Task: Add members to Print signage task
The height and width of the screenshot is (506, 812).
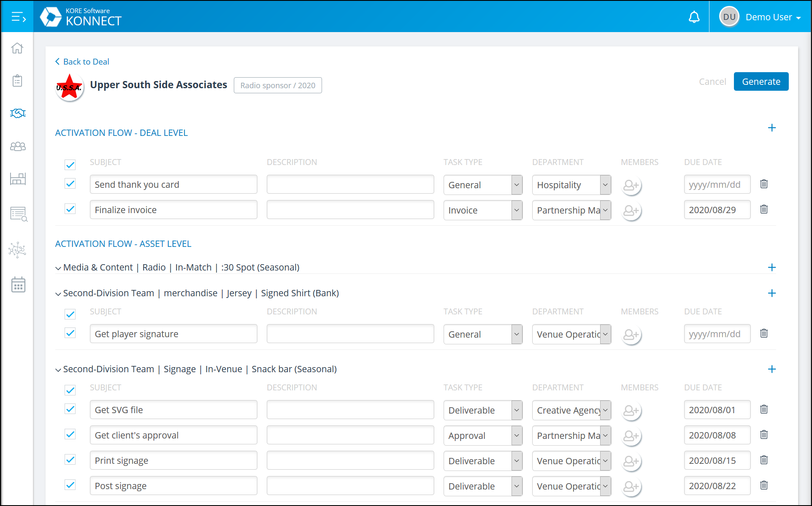Action: [x=631, y=461]
